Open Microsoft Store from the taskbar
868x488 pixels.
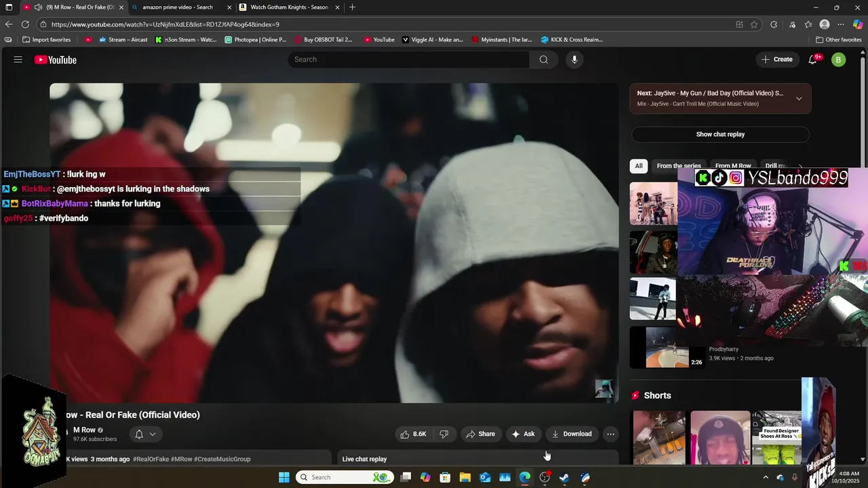[446, 477]
